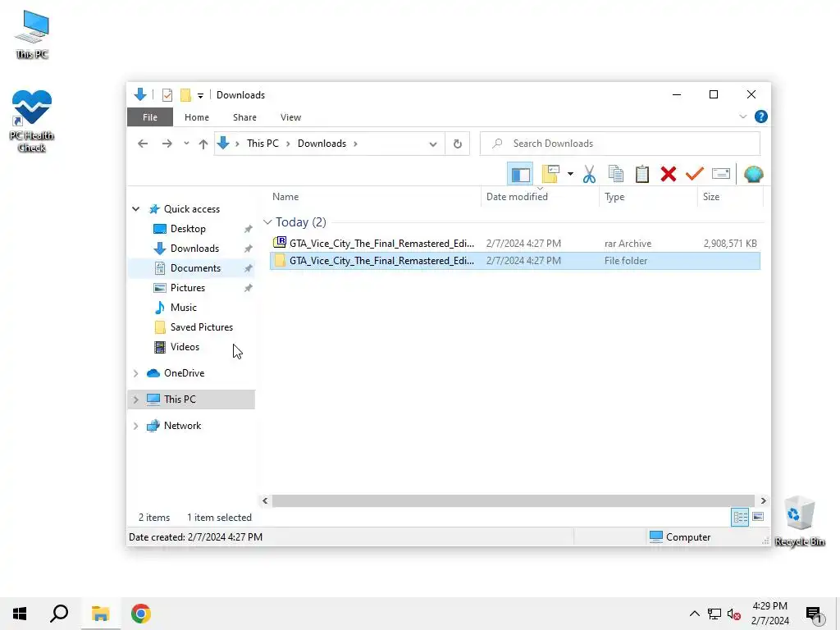Image resolution: width=840 pixels, height=630 pixels.
Task: Open the folder options dropdown arrow
Action: tap(570, 174)
